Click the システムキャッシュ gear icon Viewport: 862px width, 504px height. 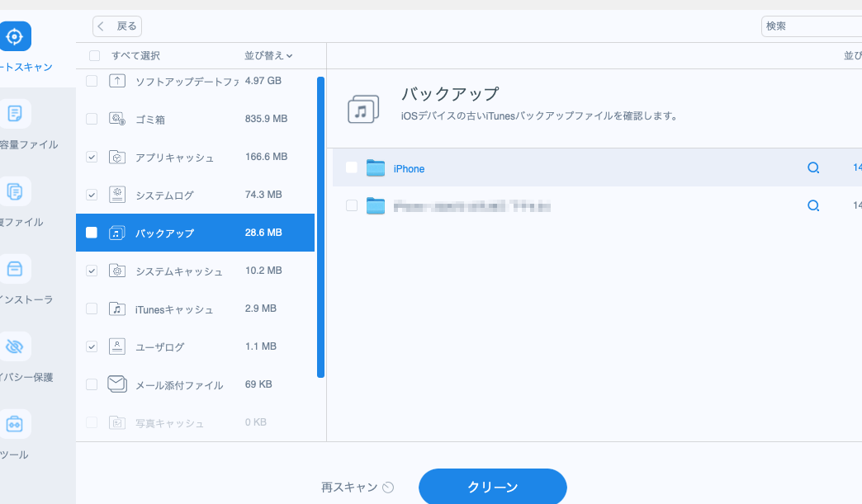tap(117, 271)
